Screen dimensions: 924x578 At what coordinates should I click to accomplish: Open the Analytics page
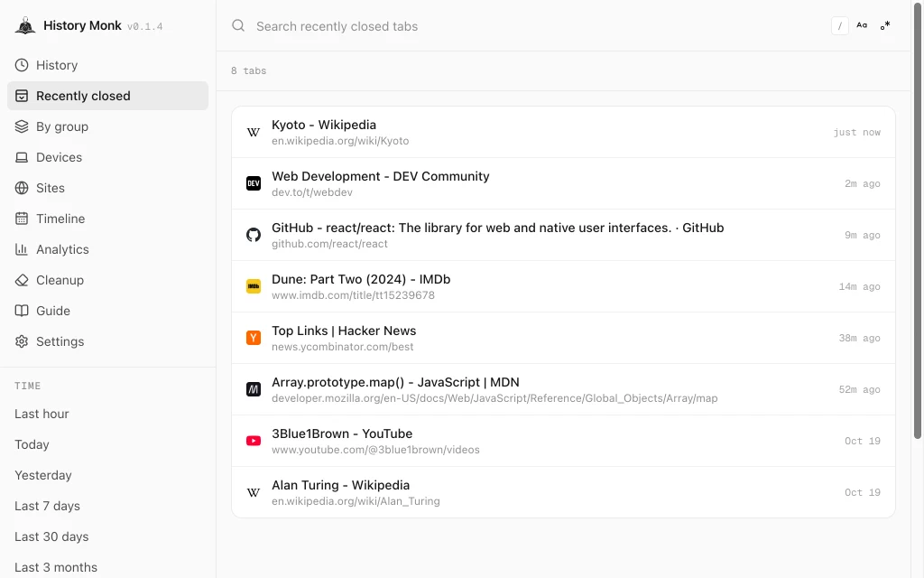click(x=108, y=249)
